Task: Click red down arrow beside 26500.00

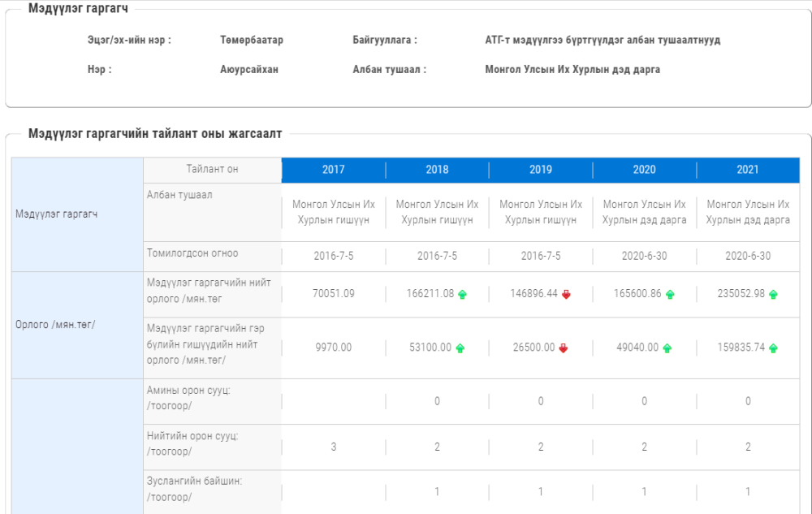Action: tap(564, 348)
